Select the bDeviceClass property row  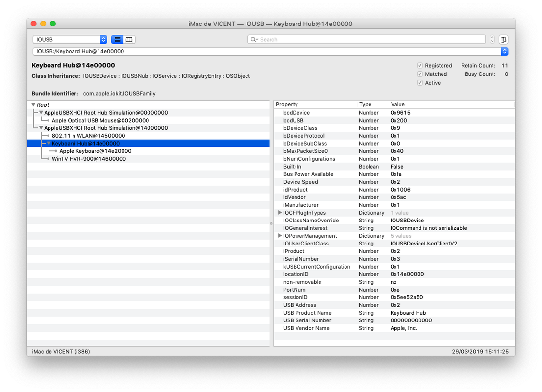click(394, 128)
